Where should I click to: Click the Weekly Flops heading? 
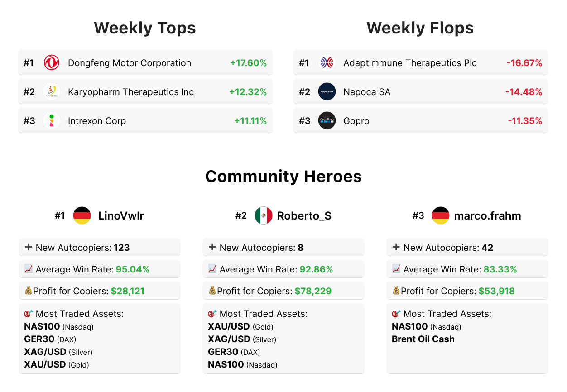[x=420, y=28]
